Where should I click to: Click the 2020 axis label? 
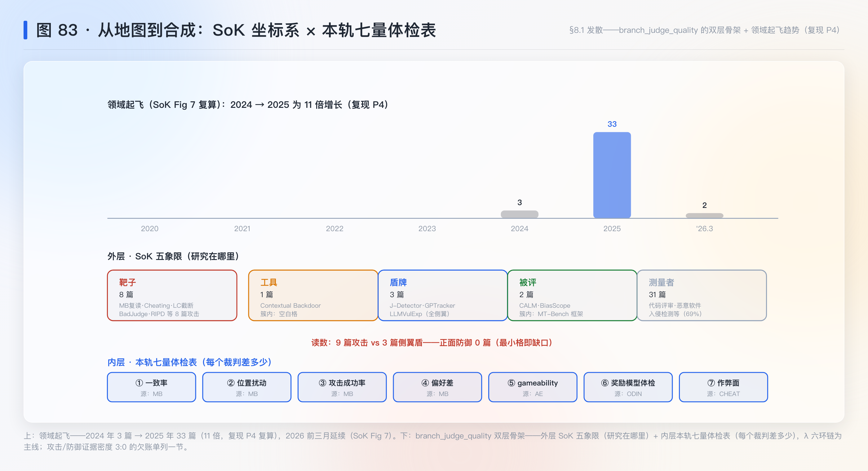click(x=150, y=228)
